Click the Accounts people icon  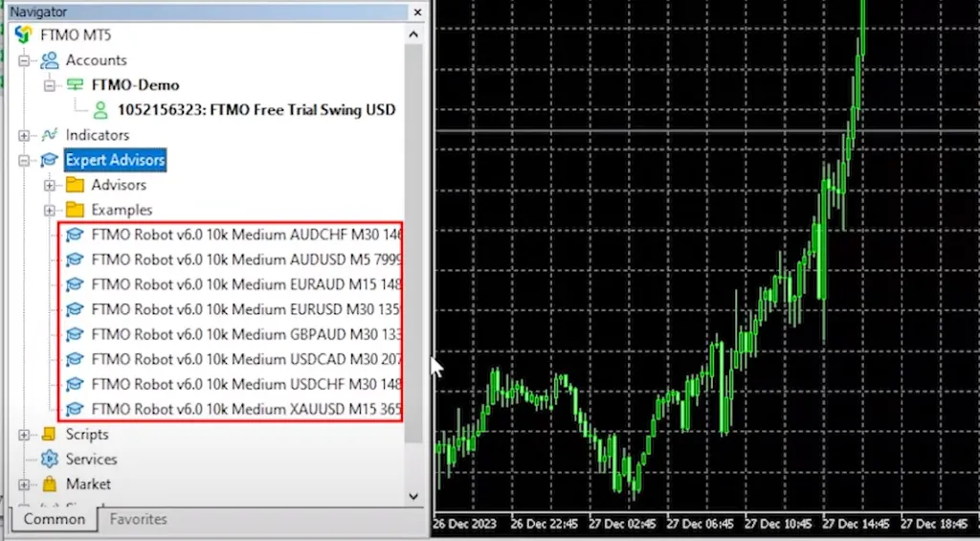(x=50, y=60)
